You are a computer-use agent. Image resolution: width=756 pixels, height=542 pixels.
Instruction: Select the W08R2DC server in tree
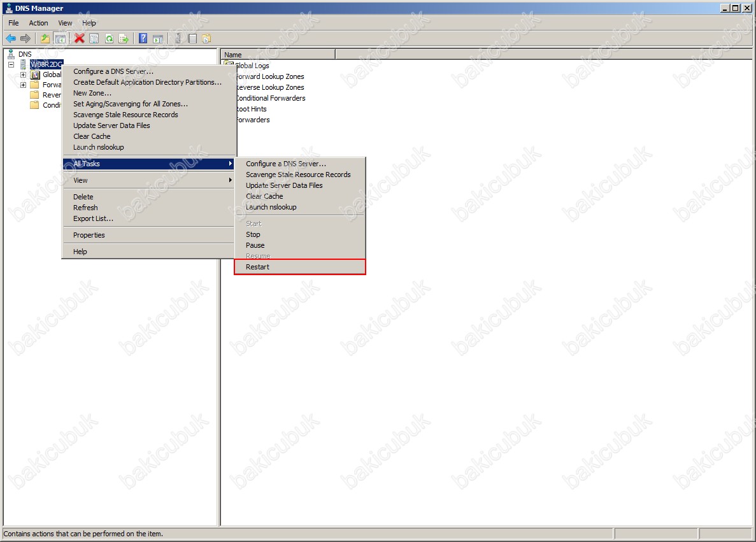(x=46, y=64)
